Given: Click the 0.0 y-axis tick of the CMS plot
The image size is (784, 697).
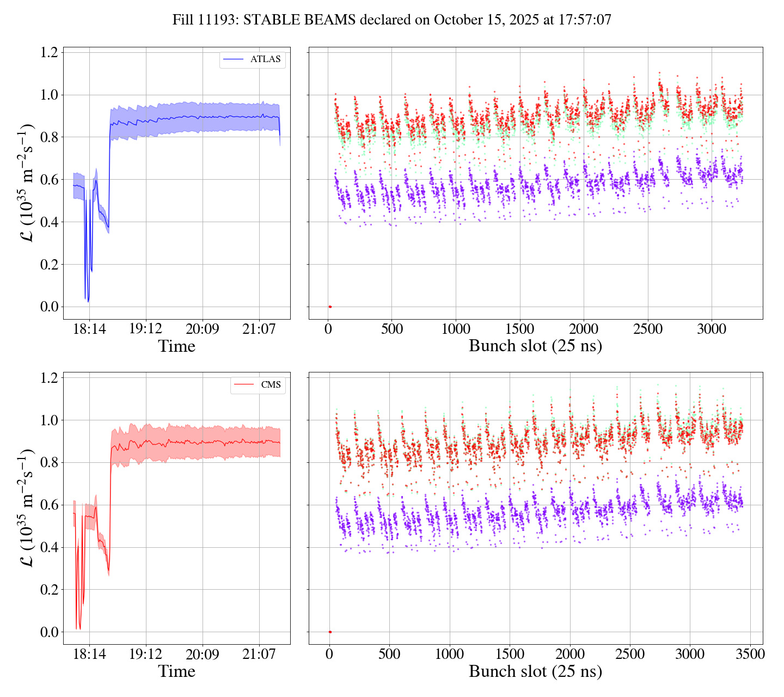Looking at the screenshot, I should tap(49, 632).
